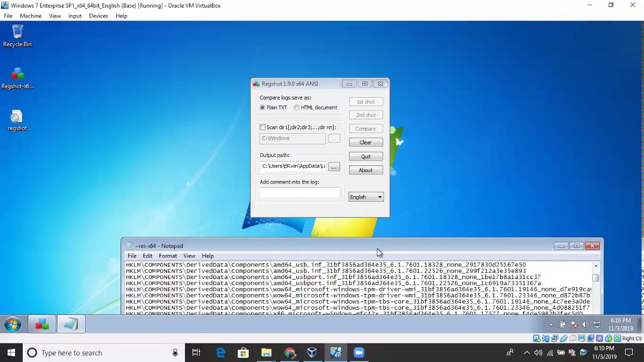Image resolution: width=644 pixels, height=362 pixels.
Task: Open Notepad File menu
Action: [132, 256]
